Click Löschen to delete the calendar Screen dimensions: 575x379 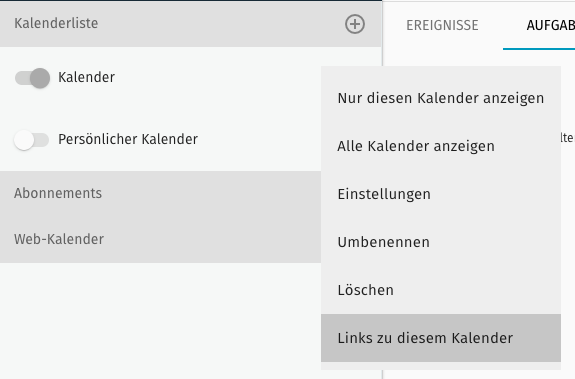441,290
